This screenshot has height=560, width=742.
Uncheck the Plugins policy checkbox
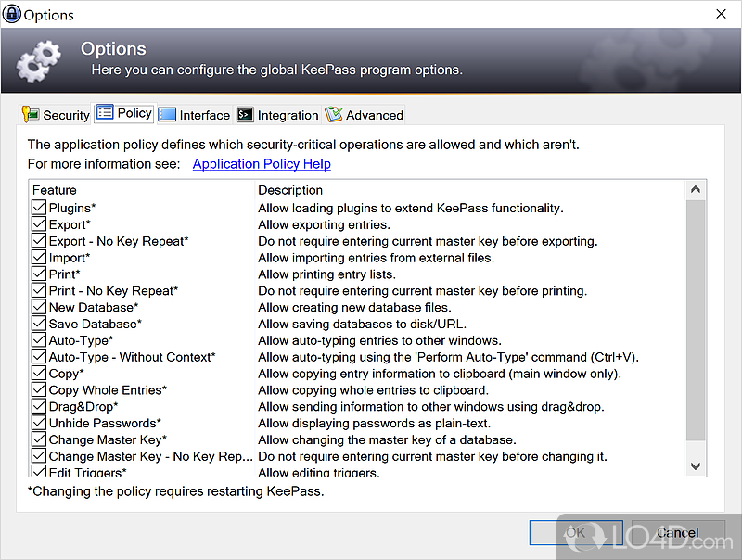click(x=39, y=208)
